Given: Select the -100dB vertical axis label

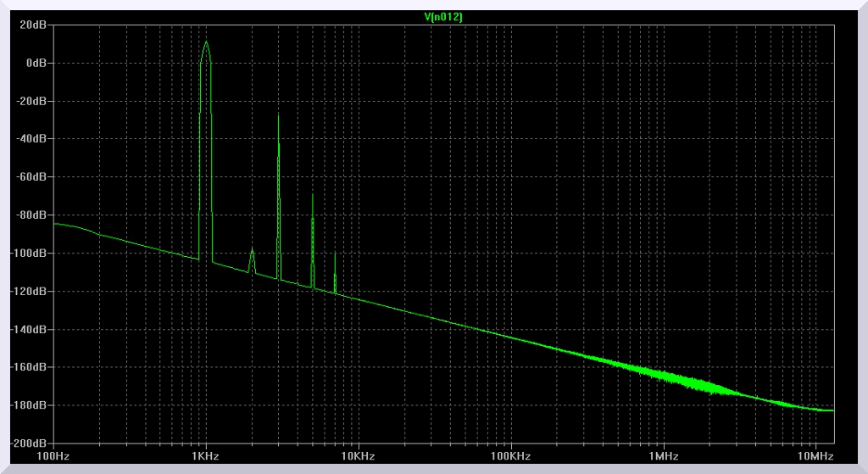Looking at the screenshot, I should (29, 254).
